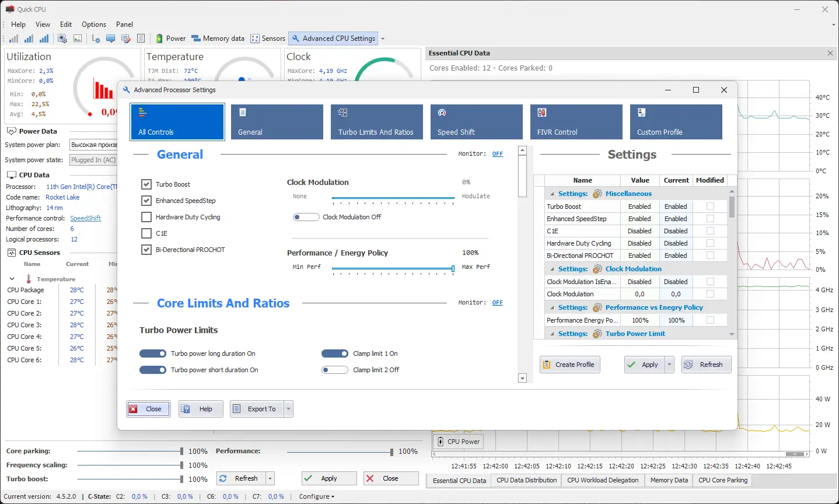The width and height of the screenshot is (839, 504).
Task: Open the SpeedShift performance control link
Action: [86, 218]
